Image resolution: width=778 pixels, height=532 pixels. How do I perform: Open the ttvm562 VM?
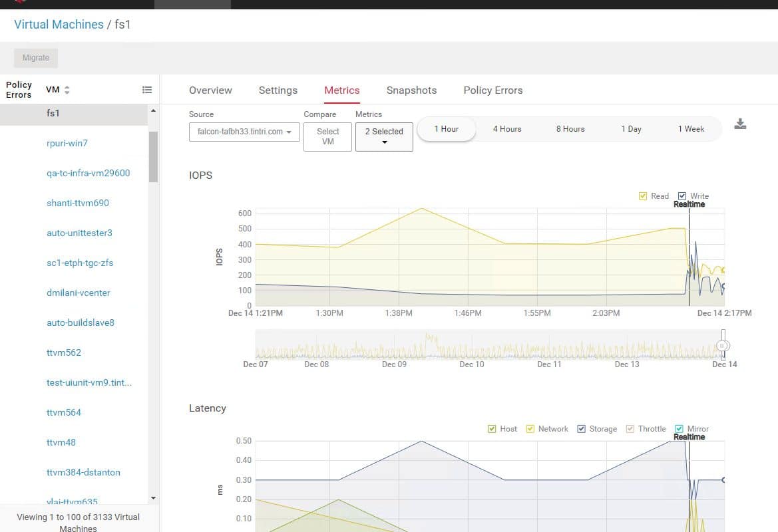pos(63,352)
